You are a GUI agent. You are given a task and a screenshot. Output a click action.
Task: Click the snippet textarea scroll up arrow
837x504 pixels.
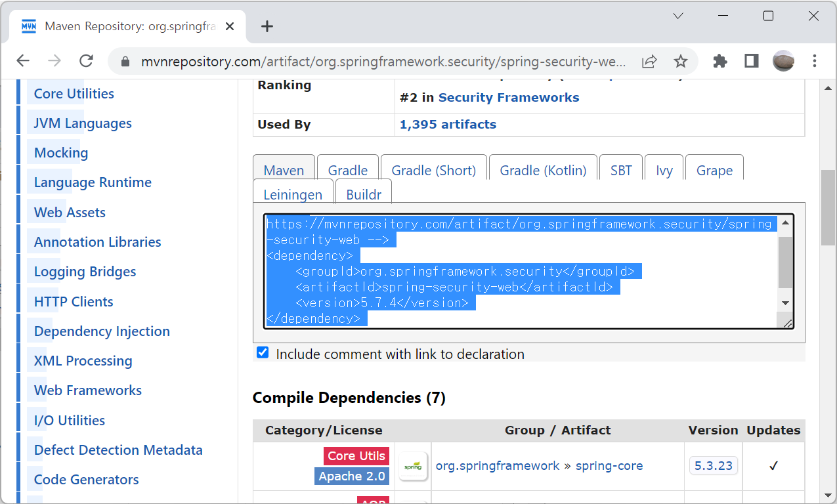pyautogui.click(x=785, y=224)
